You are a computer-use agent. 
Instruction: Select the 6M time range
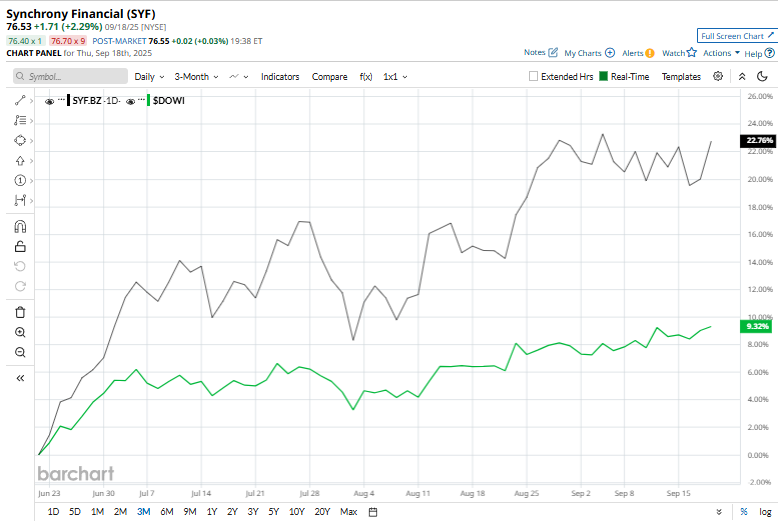point(167,512)
